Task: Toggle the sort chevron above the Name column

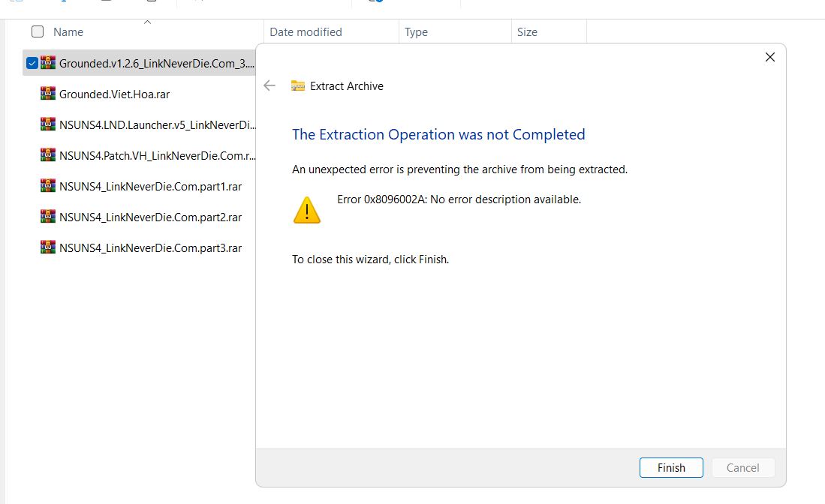Action: tap(147, 22)
